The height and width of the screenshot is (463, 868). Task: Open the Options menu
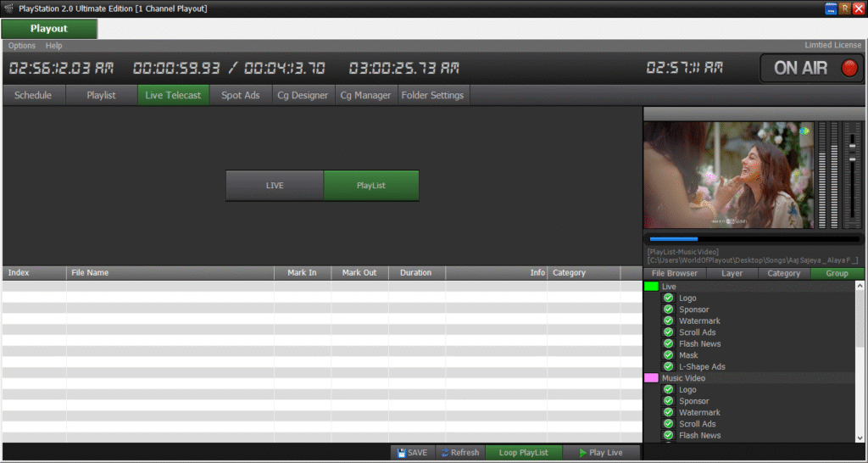pos(22,46)
